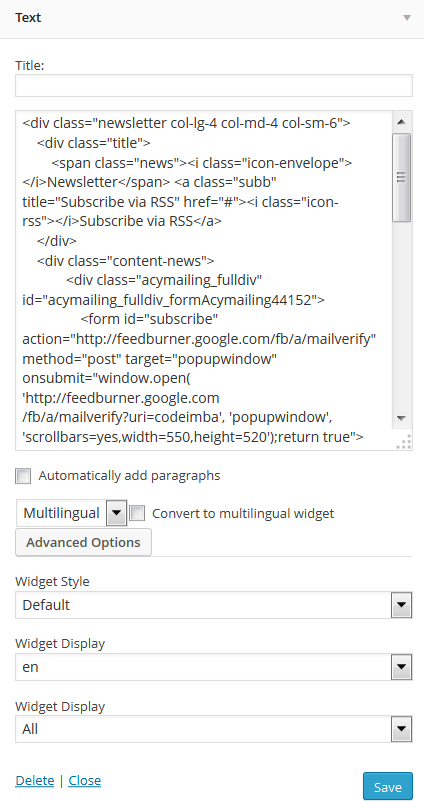Open the Widget Style Default dropdown
Viewport: 424px width, 811px height.
pyautogui.click(x=214, y=605)
